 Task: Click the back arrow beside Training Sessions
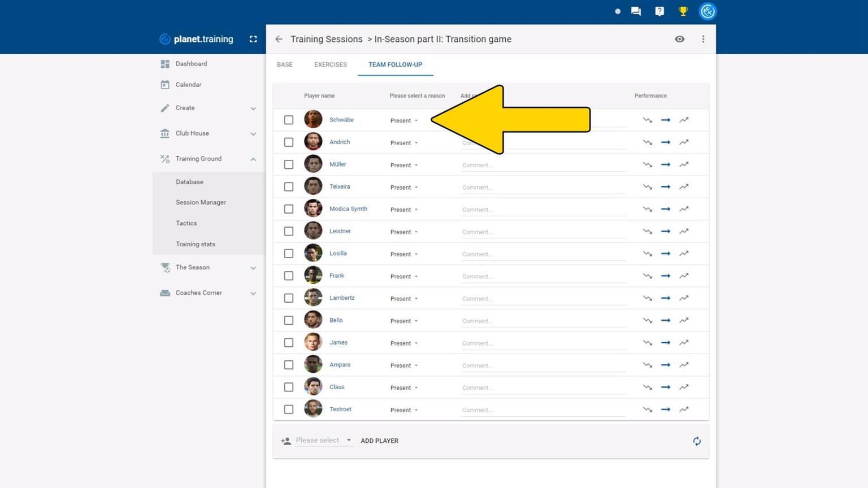click(279, 39)
